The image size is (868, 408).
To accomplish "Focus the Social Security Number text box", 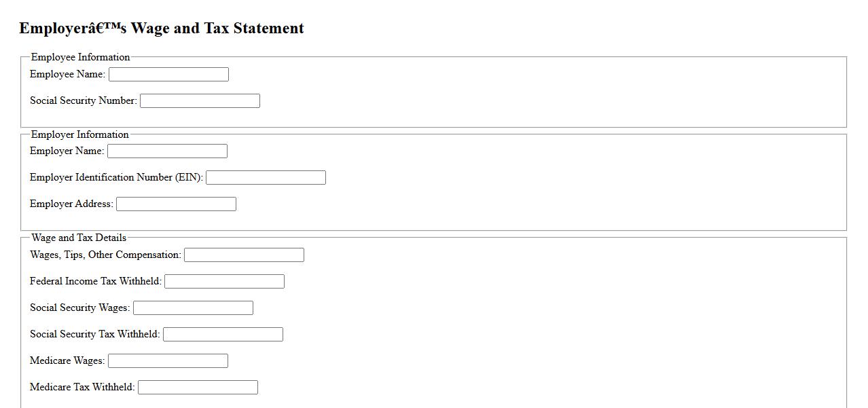I will [200, 100].
